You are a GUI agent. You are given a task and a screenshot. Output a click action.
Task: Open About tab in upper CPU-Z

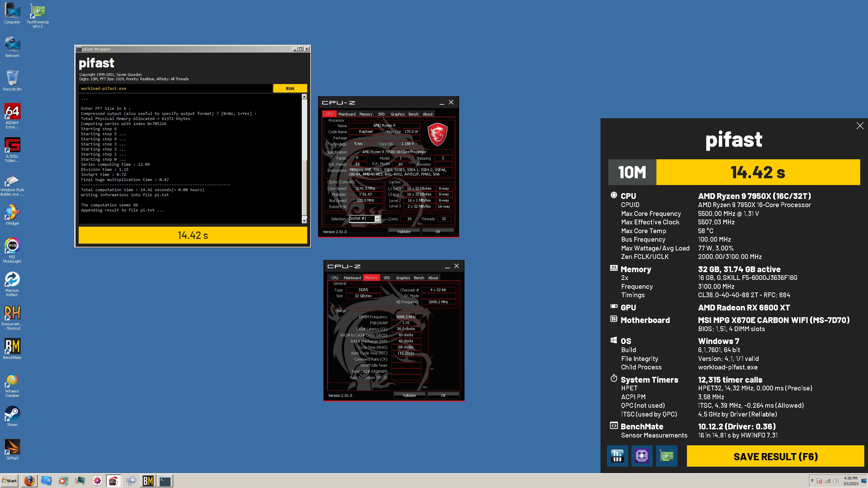point(428,114)
